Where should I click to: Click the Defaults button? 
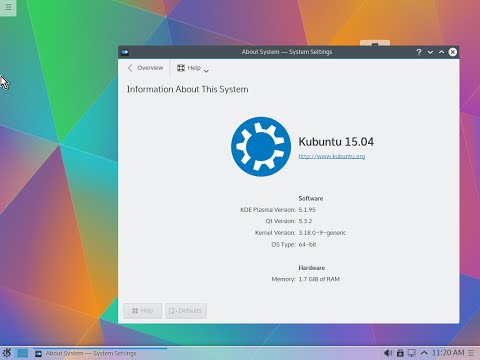[186, 311]
